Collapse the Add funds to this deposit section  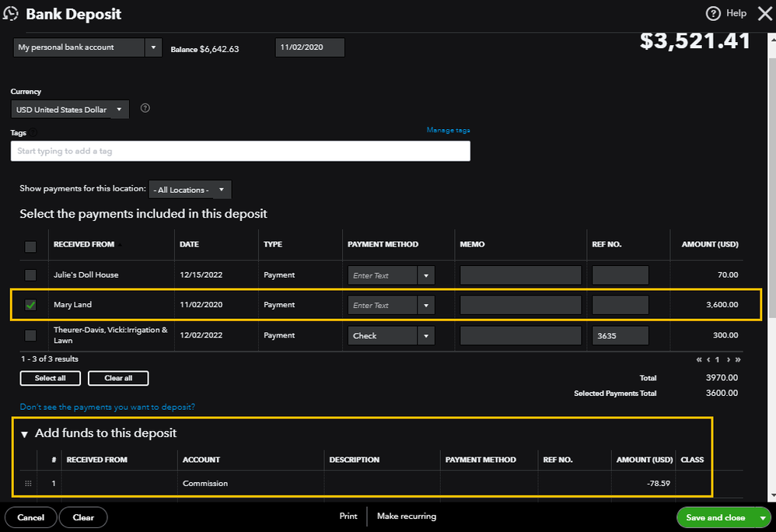(x=24, y=435)
